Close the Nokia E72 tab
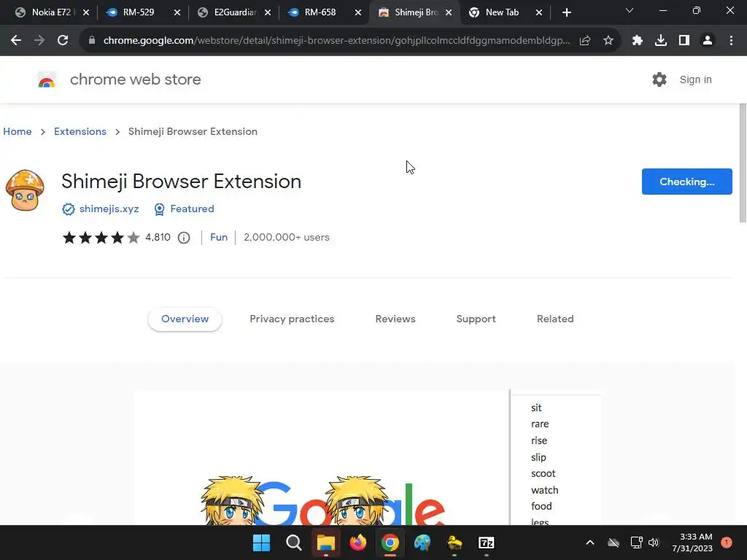Viewport: 747px width, 560px height. coord(86,12)
